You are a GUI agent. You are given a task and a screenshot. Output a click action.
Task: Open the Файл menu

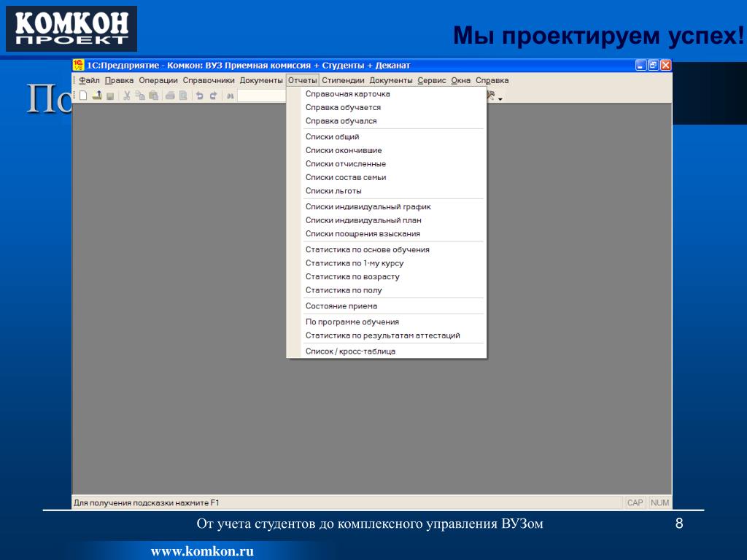tap(89, 80)
